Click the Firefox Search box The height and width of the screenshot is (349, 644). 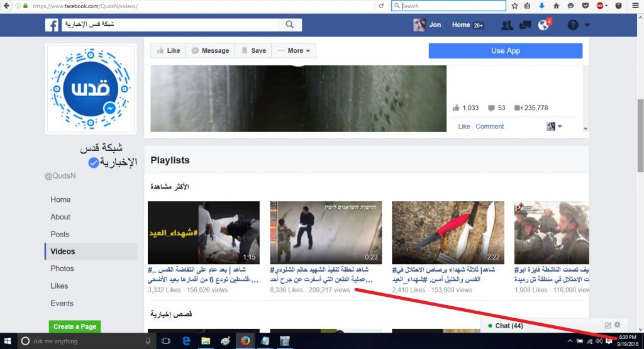click(x=448, y=6)
